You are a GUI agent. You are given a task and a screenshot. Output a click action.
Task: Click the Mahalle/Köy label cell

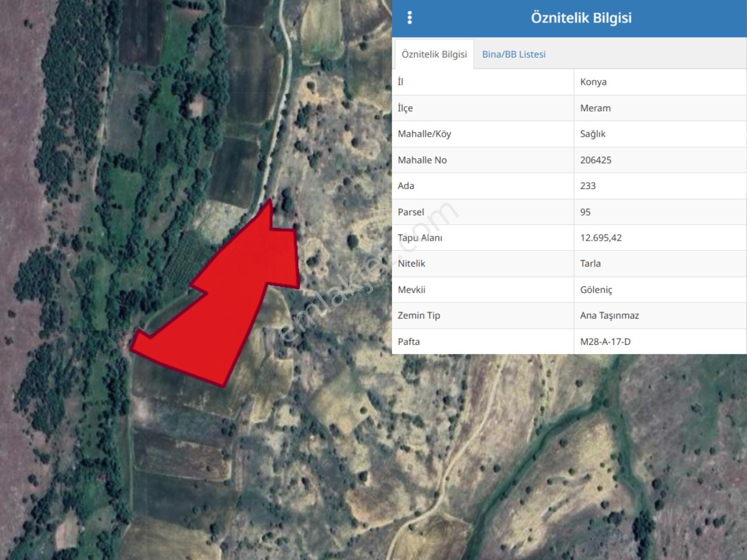click(483, 134)
